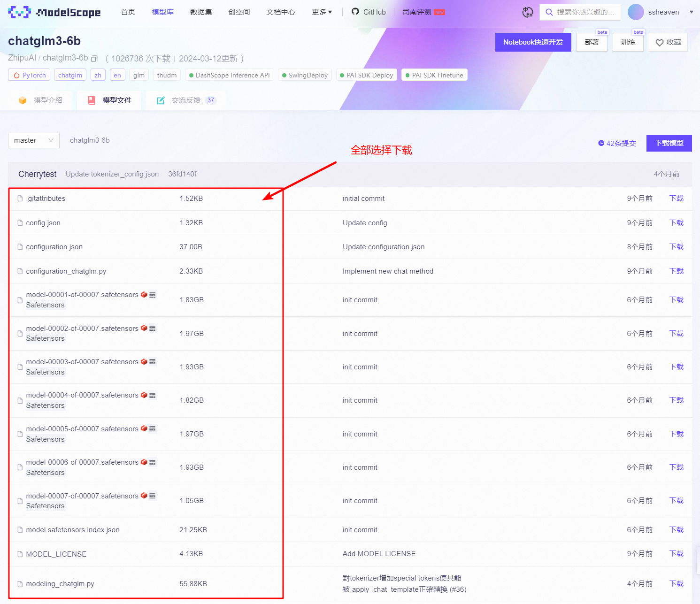This screenshot has width=700, height=604.
Task: Click the search input field
Action: (585, 12)
